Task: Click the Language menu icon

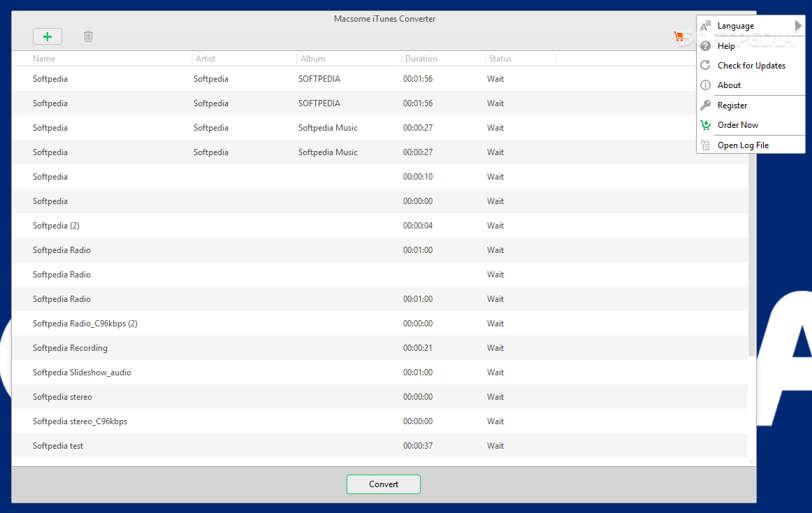Action: pyautogui.click(x=705, y=25)
